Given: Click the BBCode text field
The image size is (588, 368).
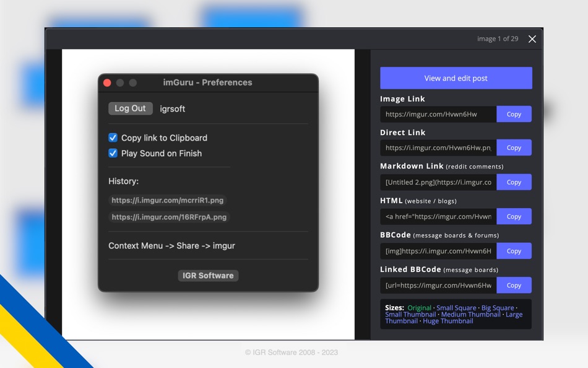Looking at the screenshot, I should tap(438, 251).
